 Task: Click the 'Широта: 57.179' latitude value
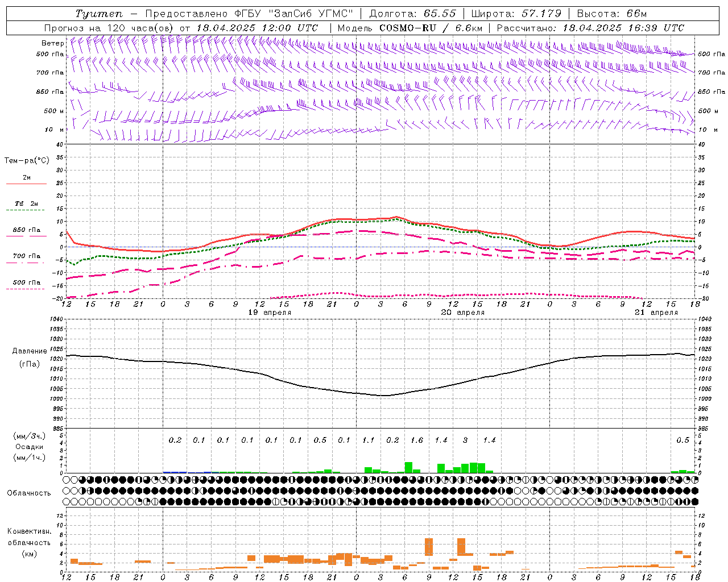(516, 14)
